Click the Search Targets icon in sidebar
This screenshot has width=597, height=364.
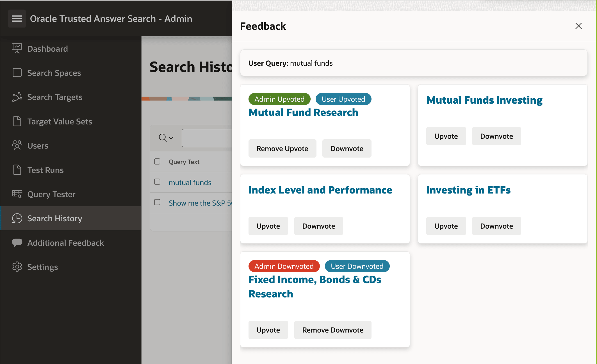point(17,97)
